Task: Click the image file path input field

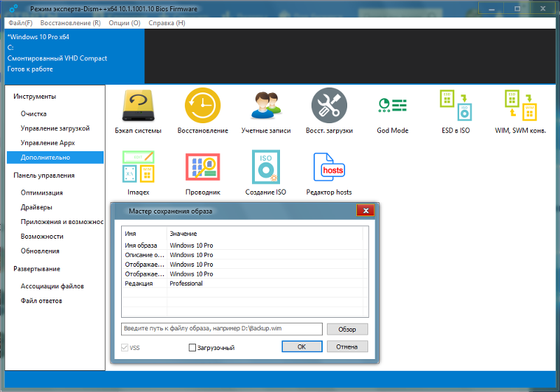Action: click(222, 329)
